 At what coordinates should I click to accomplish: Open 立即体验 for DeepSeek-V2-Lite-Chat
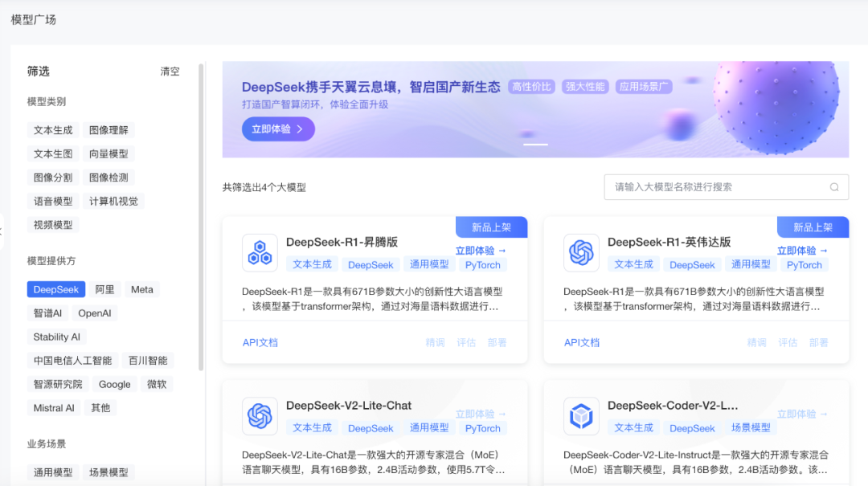click(481, 414)
